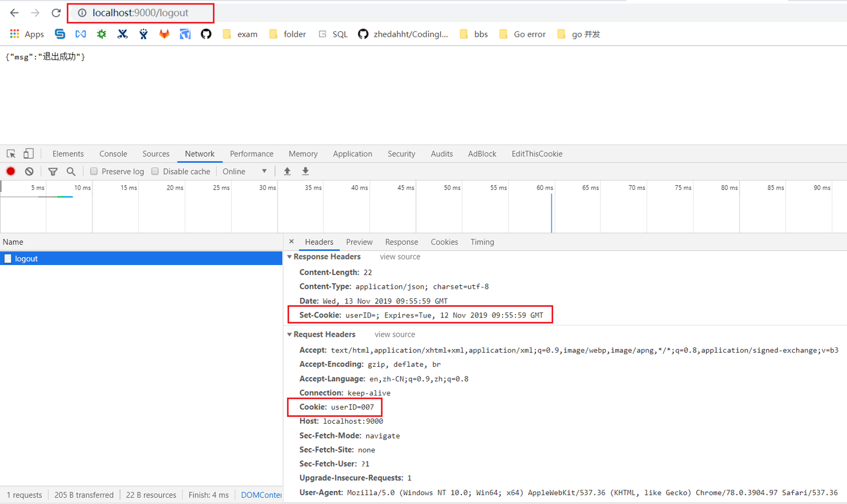
Task: Open the exam bookmark folder
Action: 240,34
